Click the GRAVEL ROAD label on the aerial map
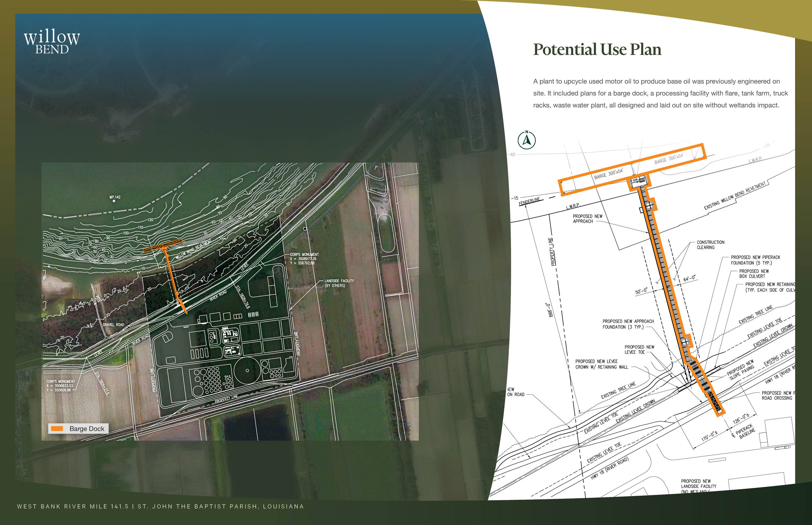The image size is (812, 525). [113, 325]
